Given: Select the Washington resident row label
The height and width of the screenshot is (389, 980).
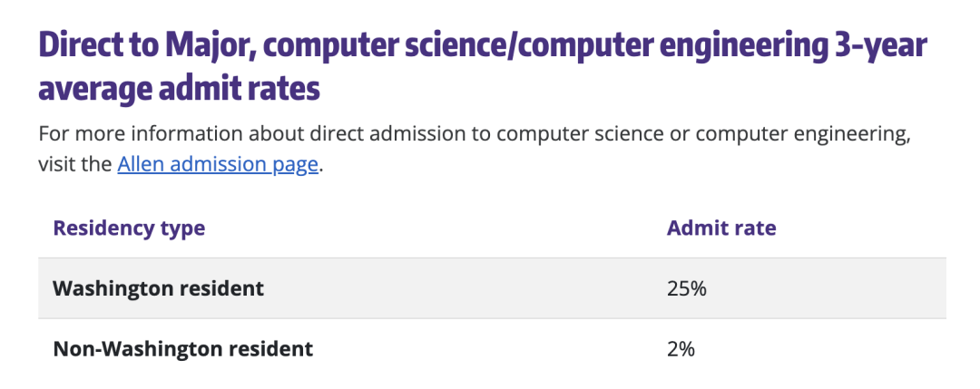Looking at the screenshot, I should [159, 289].
